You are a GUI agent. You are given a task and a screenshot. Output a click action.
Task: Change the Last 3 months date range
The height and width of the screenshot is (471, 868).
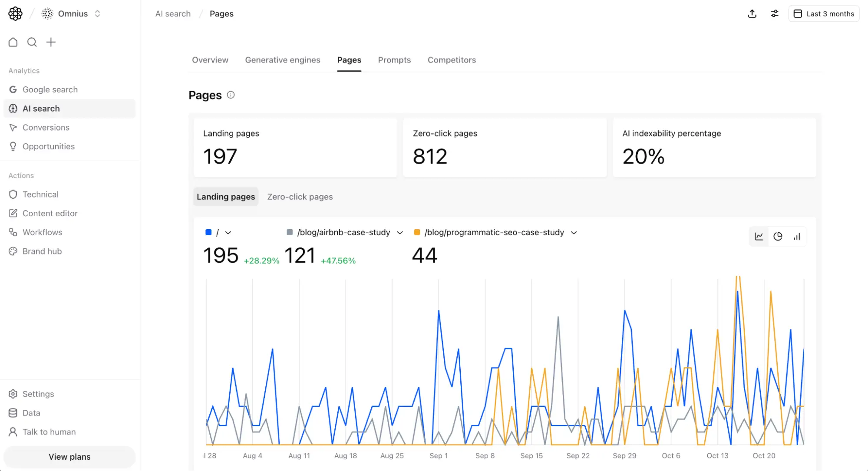[824, 13]
